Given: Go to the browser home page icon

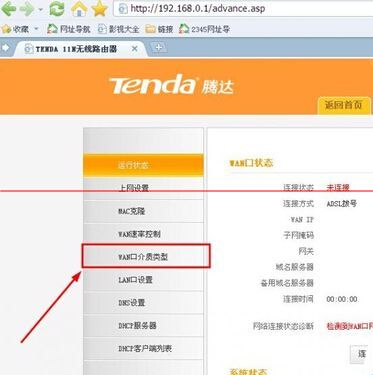Looking at the screenshot, I should tap(79, 9).
